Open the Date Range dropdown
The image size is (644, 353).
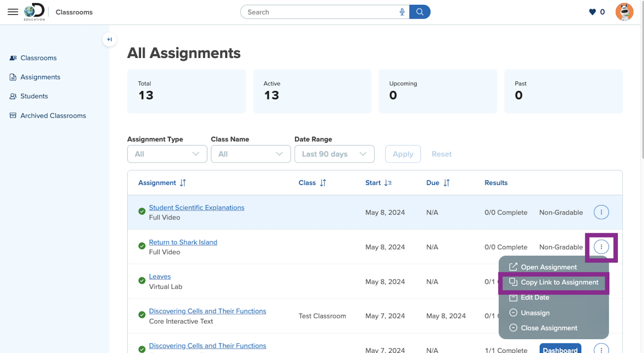(334, 154)
